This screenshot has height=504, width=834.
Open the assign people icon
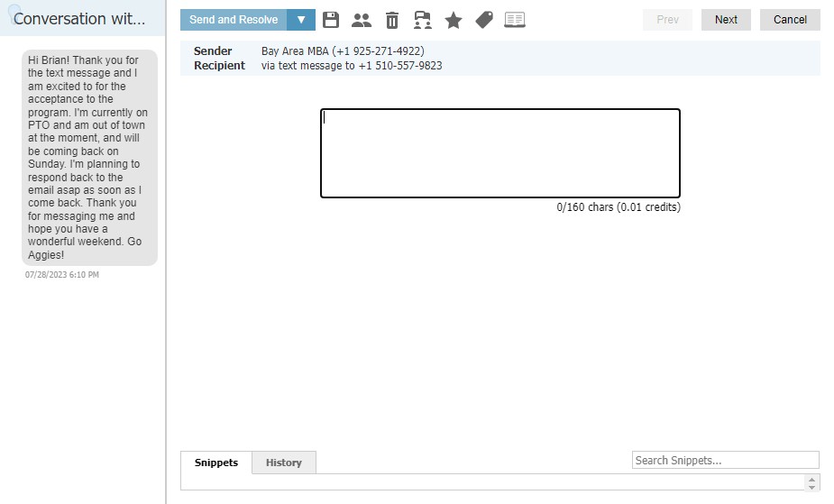362,20
